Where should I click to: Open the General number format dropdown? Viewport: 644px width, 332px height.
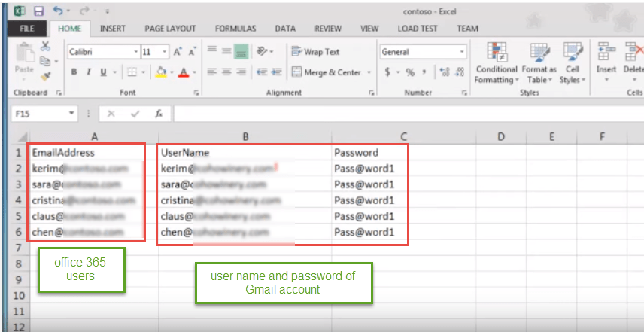click(463, 52)
